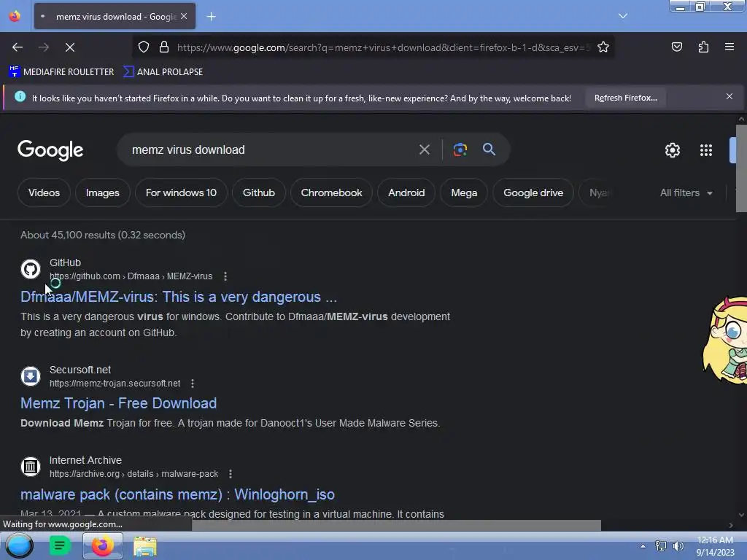This screenshot has width=747, height=560.
Task: Select the Android filter chip
Action: (x=406, y=192)
